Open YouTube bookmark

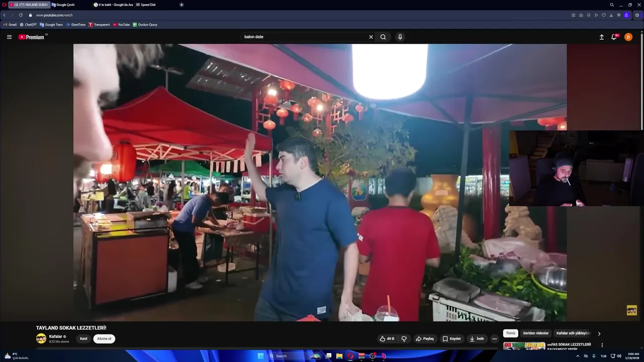[121, 25]
